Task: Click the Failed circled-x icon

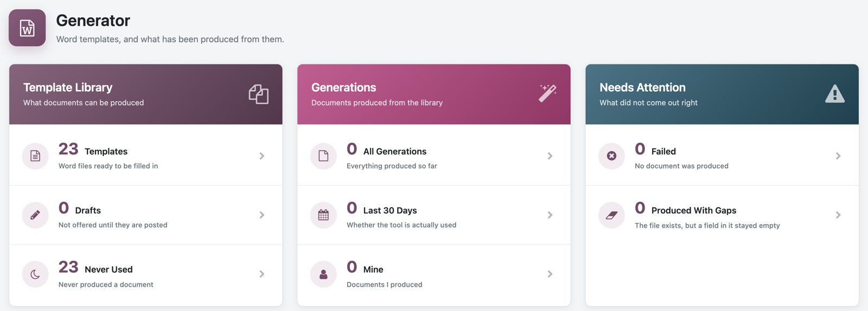Action: coord(611,156)
